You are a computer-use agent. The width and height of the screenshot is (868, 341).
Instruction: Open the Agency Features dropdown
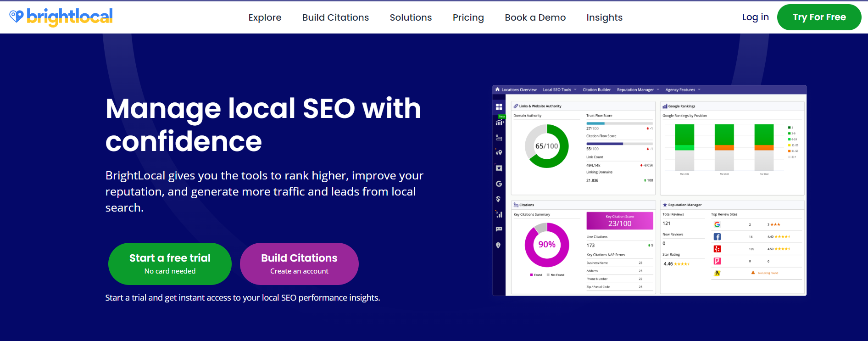683,90
